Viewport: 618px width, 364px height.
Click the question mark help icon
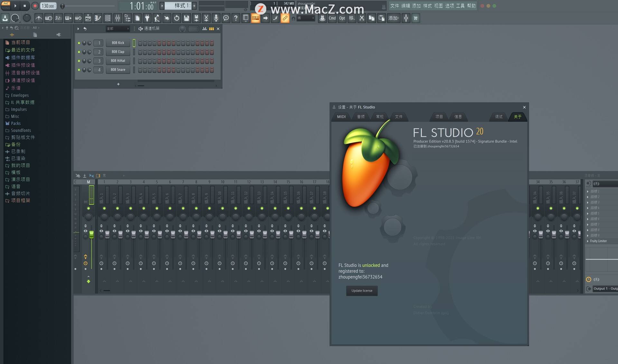pos(236,18)
